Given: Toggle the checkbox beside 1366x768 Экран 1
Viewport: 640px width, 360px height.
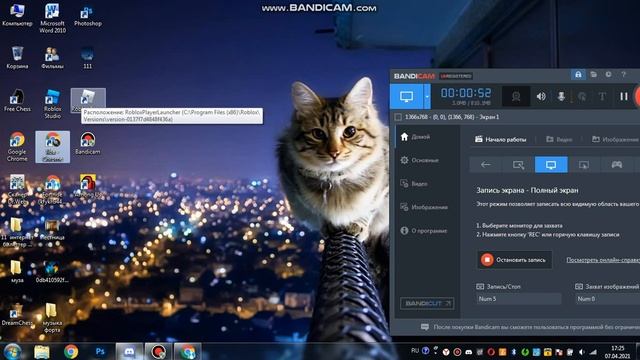Looking at the screenshot, I should coord(398,117).
